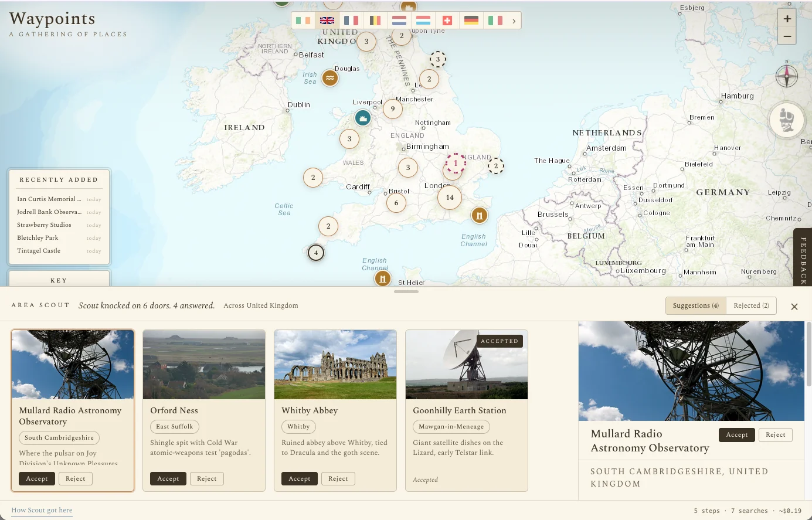This screenshot has height=520, width=812.
Task: Choose the Luxembourg flag filter
Action: click(423, 21)
